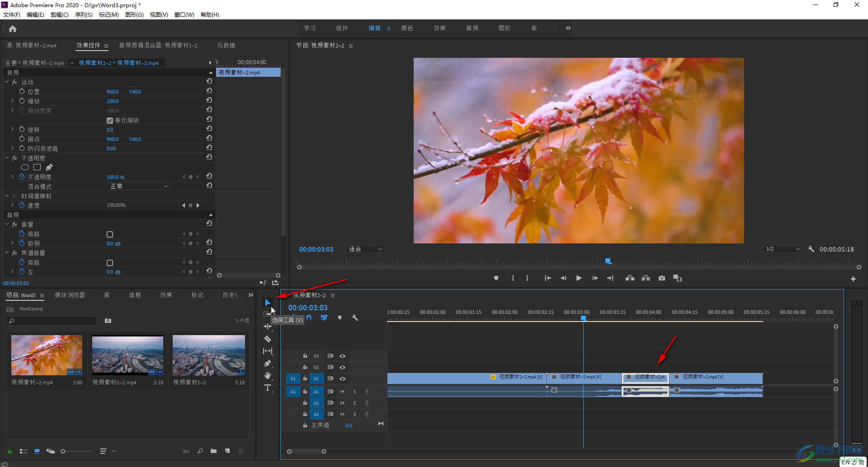
Task: Open Sequence menu
Action: [x=84, y=15]
